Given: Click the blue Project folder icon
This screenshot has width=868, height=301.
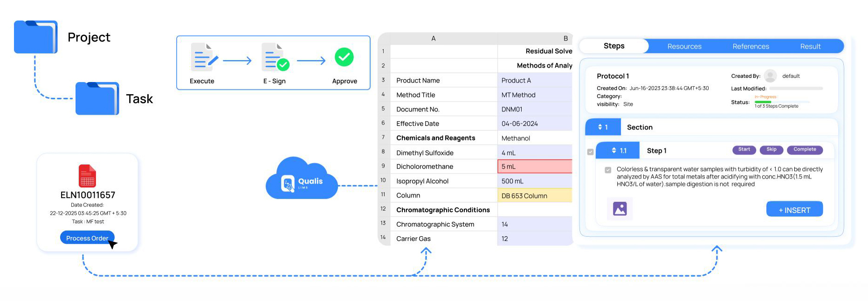Looking at the screenshot, I should (x=35, y=37).
